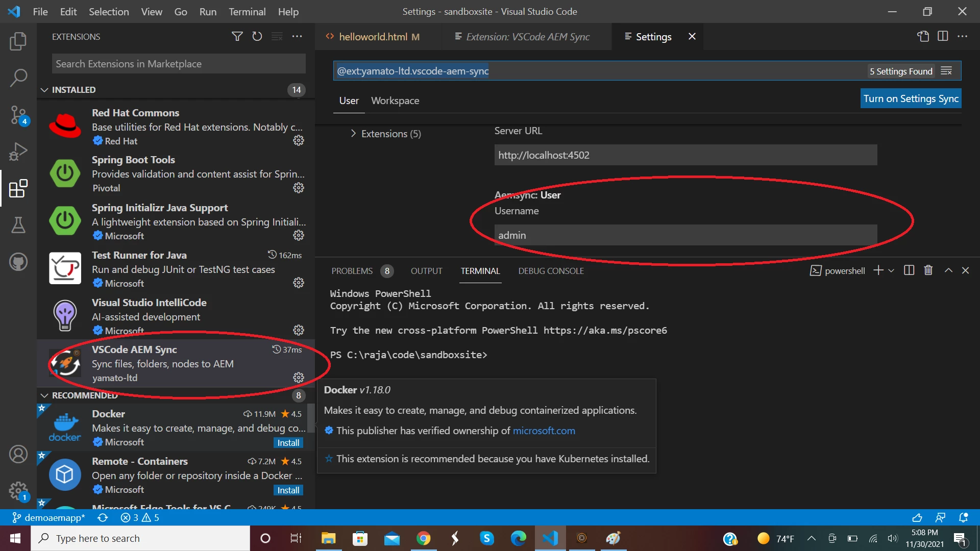Collapse the INSTALLED extensions section
980x551 pixels.
pos(45,90)
